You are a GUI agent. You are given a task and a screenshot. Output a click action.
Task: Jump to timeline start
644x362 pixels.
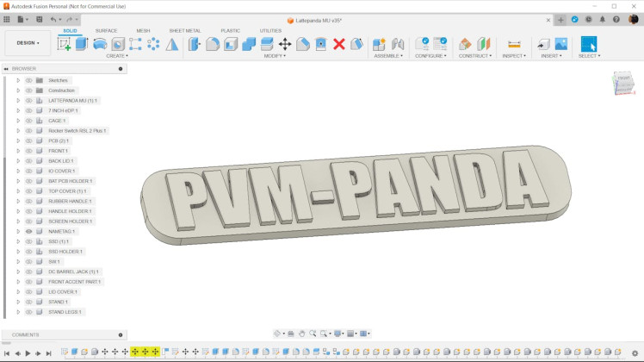(7, 353)
